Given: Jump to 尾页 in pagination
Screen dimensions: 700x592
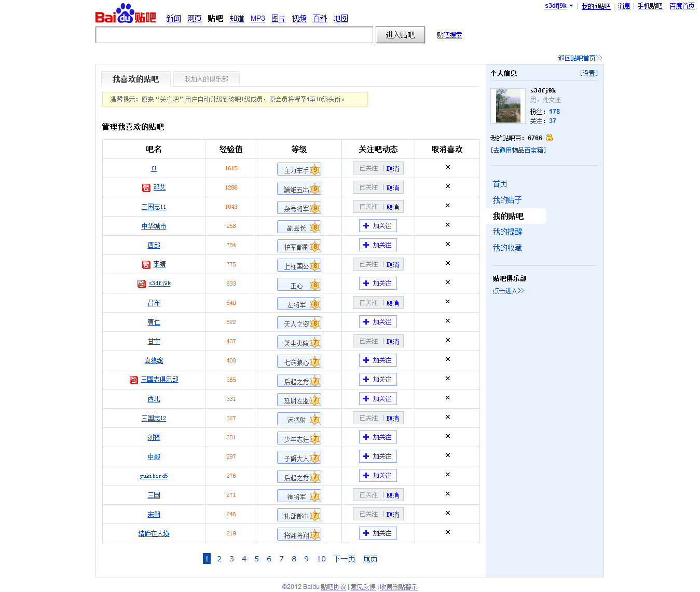Looking at the screenshot, I should 370,559.
